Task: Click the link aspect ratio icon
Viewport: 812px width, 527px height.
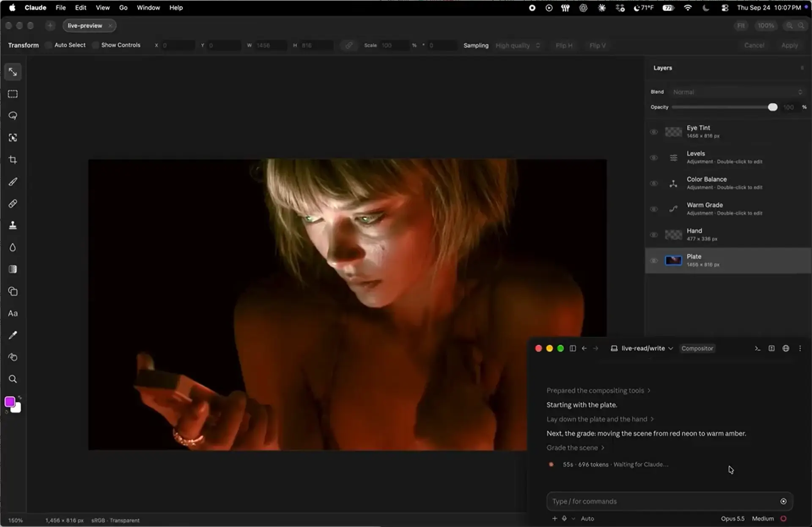Action: 348,45
